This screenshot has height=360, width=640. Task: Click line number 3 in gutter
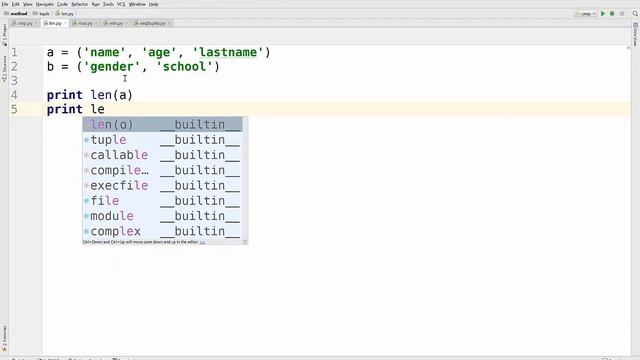[x=14, y=81]
